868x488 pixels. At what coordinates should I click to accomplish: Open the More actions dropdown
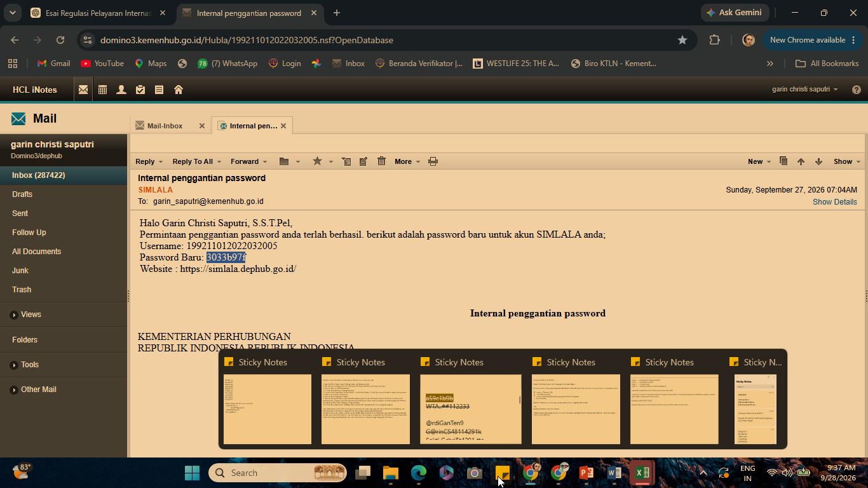(407, 161)
